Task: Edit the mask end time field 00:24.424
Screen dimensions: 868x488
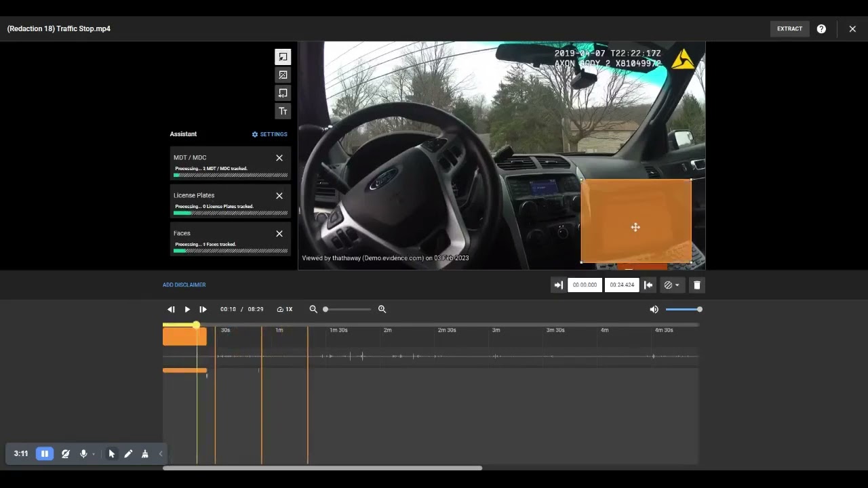Action: pos(622,285)
